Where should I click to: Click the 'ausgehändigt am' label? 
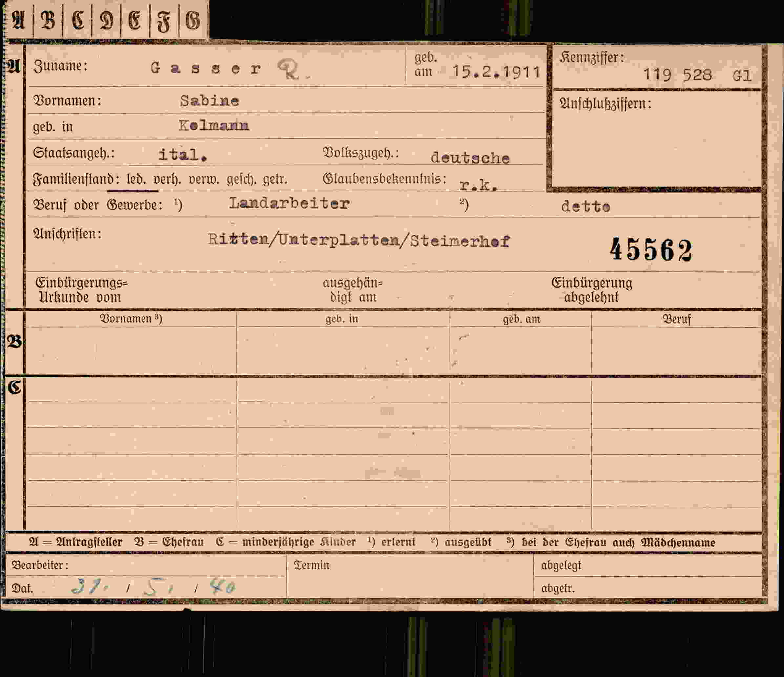pyautogui.click(x=353, y=290)
